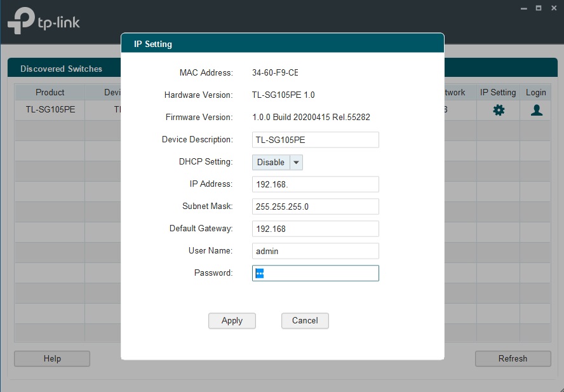Click the IP Setting dialog title

tap(153, 44)
